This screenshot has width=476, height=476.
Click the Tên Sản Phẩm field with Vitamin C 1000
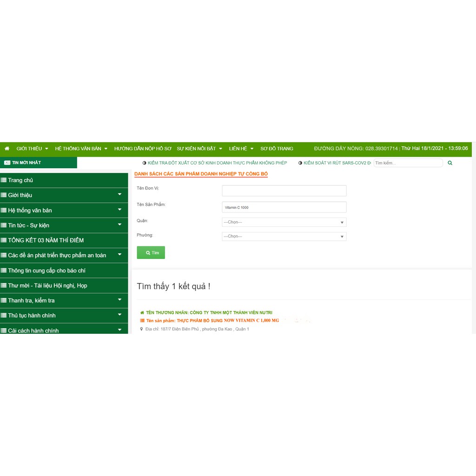tap(284, 207)
